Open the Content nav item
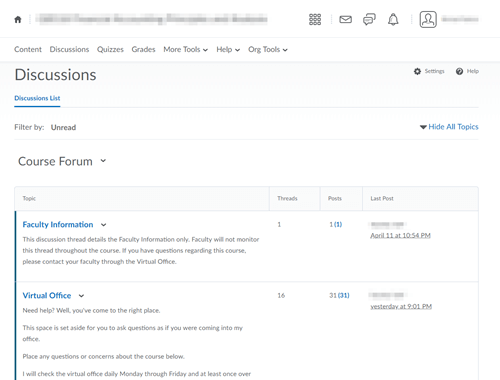 [28, 49]
